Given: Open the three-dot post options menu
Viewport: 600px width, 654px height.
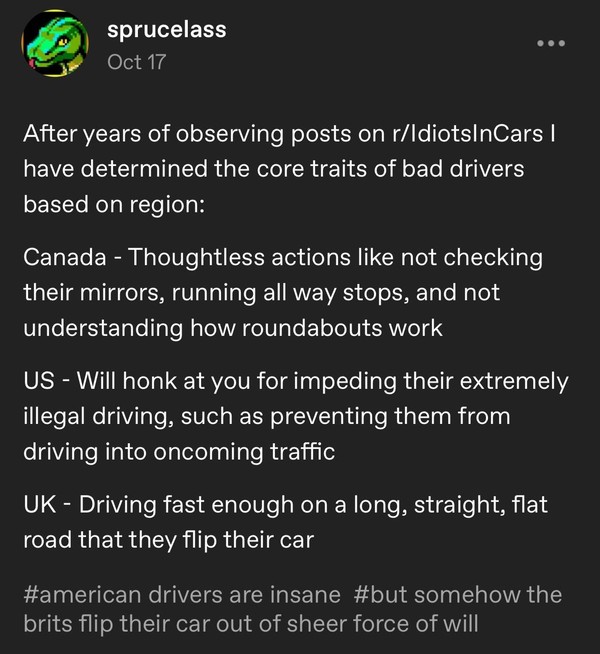Looking at the screenshot, I should click(551, 43).
